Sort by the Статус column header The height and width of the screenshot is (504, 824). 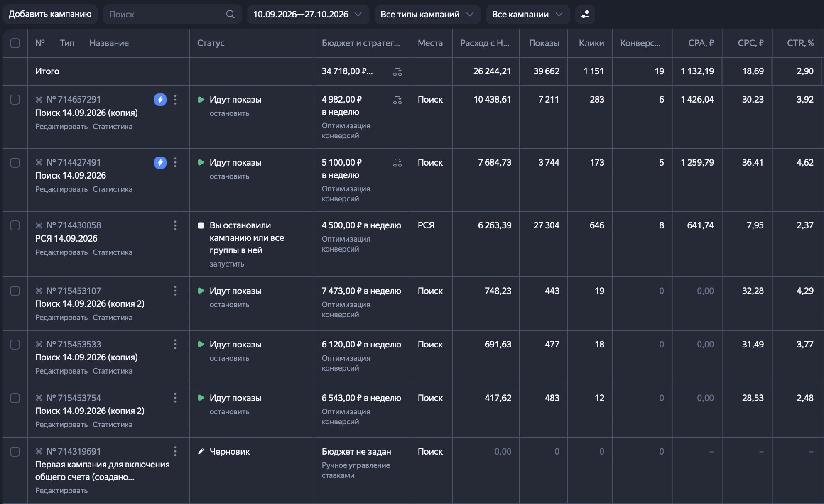coord(211,43)
